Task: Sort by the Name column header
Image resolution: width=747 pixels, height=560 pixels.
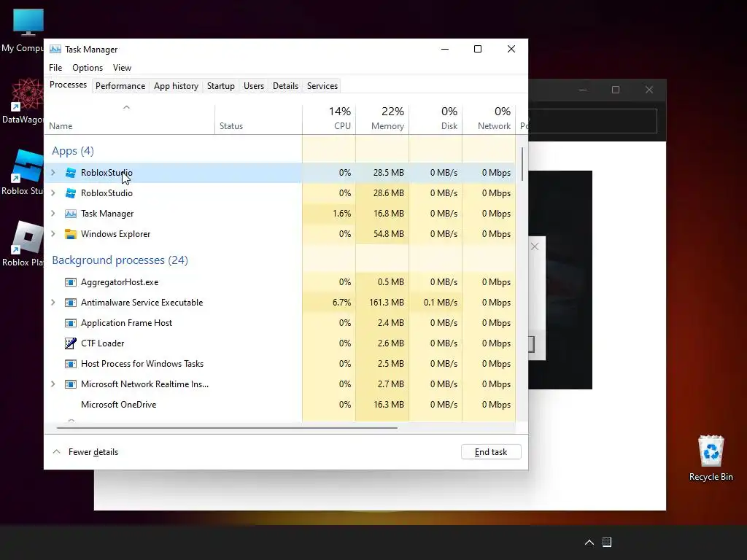Action: (x=130, y=118)
